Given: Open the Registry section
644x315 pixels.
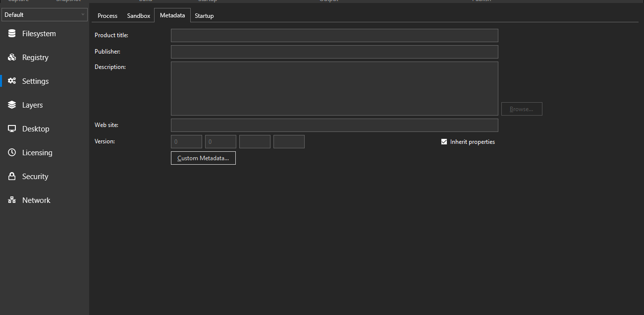Looking at the screenshot, I should 35,57.
